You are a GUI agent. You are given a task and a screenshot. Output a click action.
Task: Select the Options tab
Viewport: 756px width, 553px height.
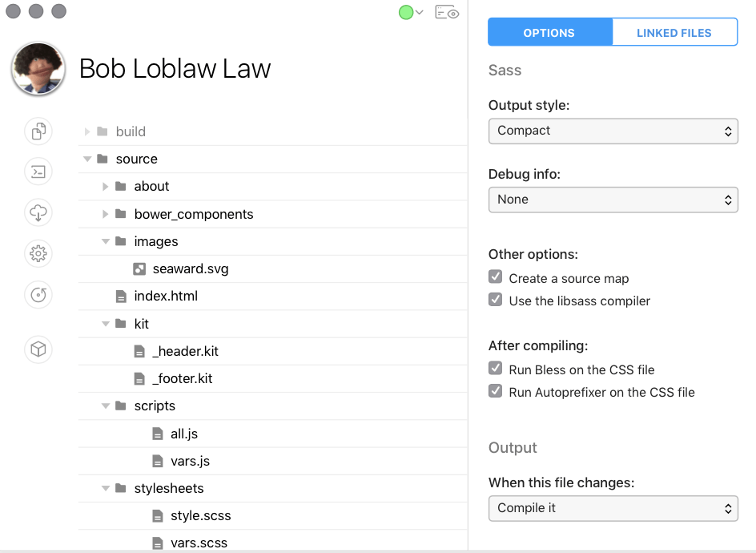click(x=550, y=32)
